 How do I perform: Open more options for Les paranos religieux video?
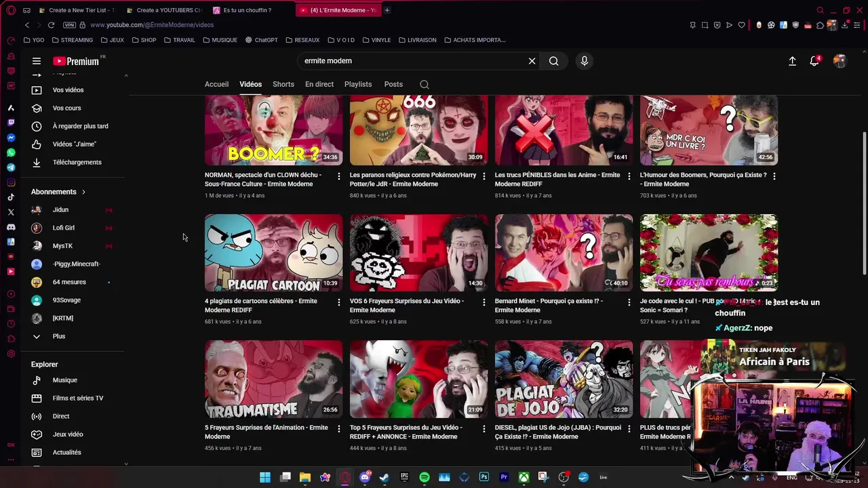pos(484,176)
